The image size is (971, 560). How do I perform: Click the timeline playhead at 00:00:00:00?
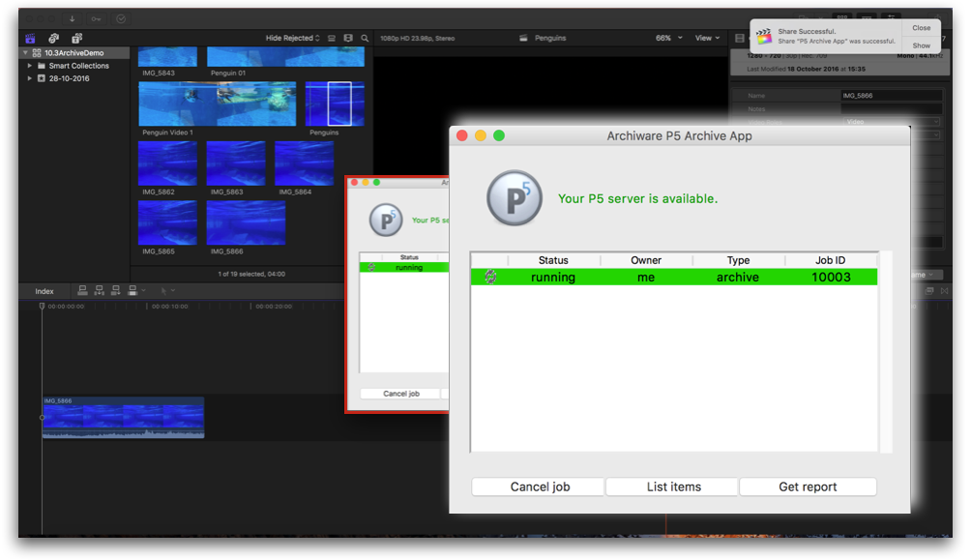coord(43,306)
